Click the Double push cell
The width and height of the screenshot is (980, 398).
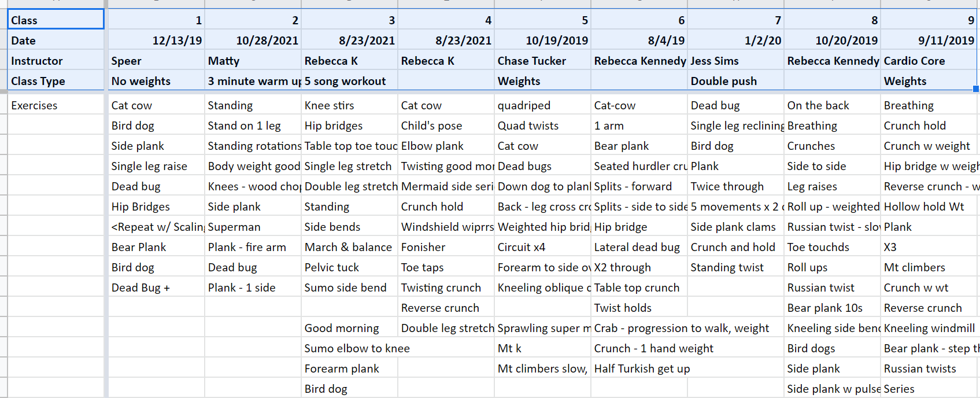pyautogui.click(x=735, y=81)
